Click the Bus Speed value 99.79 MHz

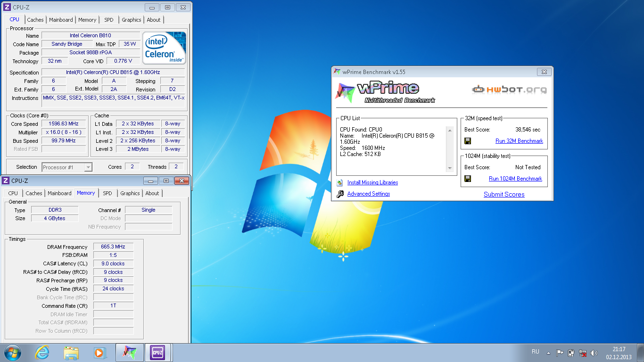click(64, 140)
